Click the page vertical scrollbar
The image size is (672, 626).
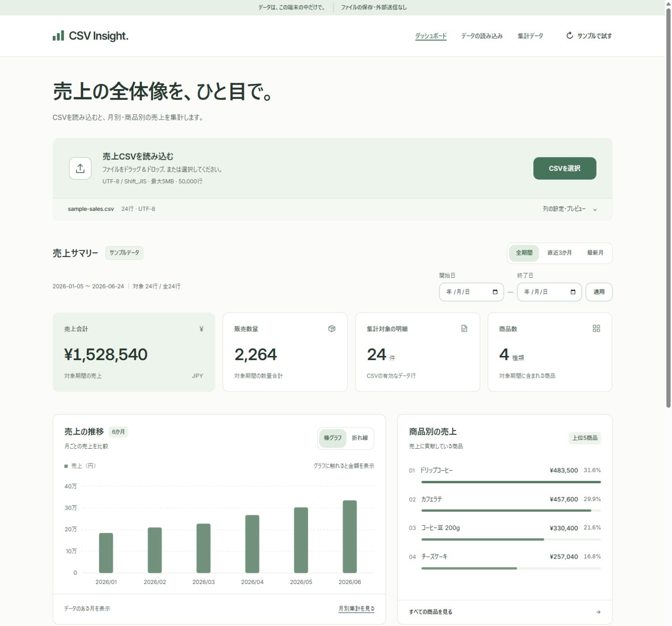(x=668, y=207)
